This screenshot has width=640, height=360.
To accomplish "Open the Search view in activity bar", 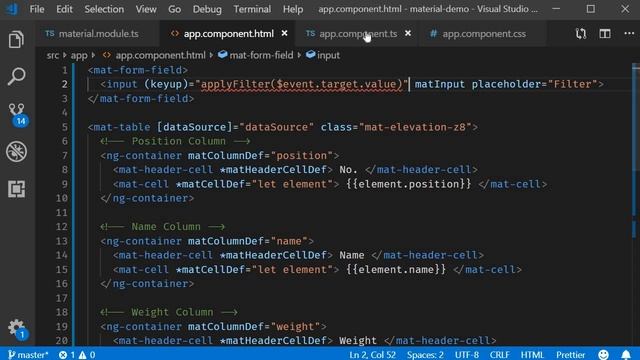I will point(16,77).
